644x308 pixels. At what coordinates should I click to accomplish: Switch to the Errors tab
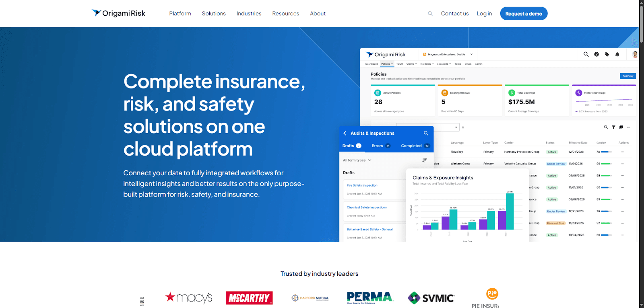pos(381,146)
